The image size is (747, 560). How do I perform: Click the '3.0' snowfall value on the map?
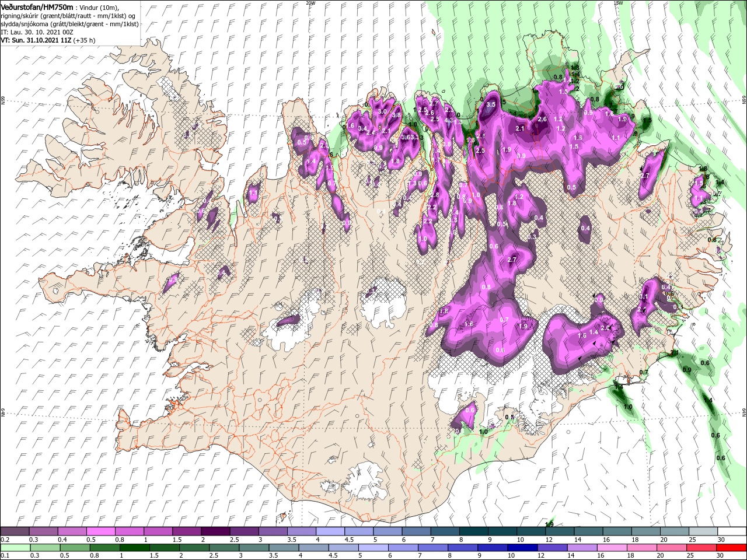383,111
